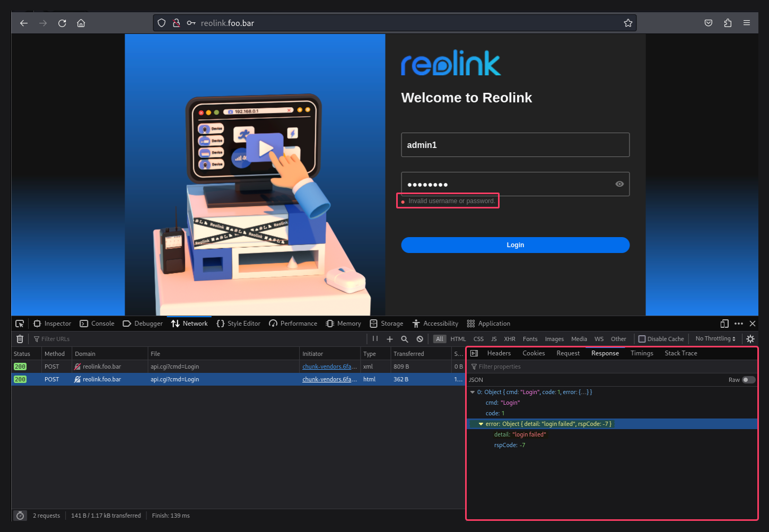The image size is (769, 532).
Task: Bookmark this page with the star icon
Action: (628, 23)
